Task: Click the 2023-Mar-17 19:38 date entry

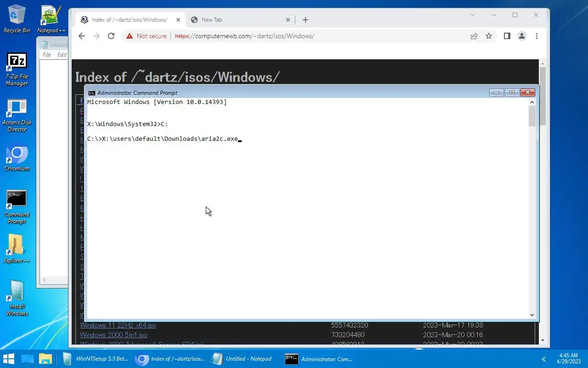Action: [x=452, y=325]
